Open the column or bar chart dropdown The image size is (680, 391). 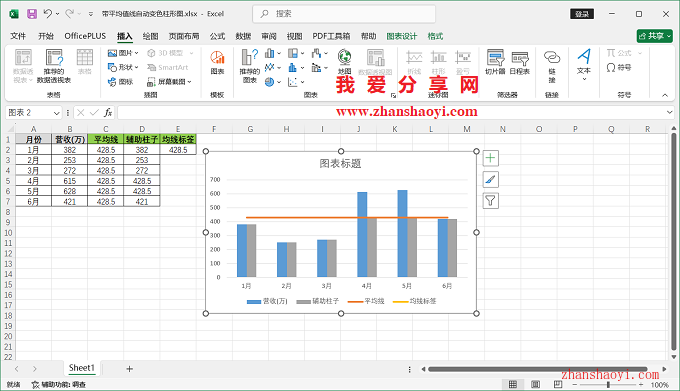click(x=279, y=53)
